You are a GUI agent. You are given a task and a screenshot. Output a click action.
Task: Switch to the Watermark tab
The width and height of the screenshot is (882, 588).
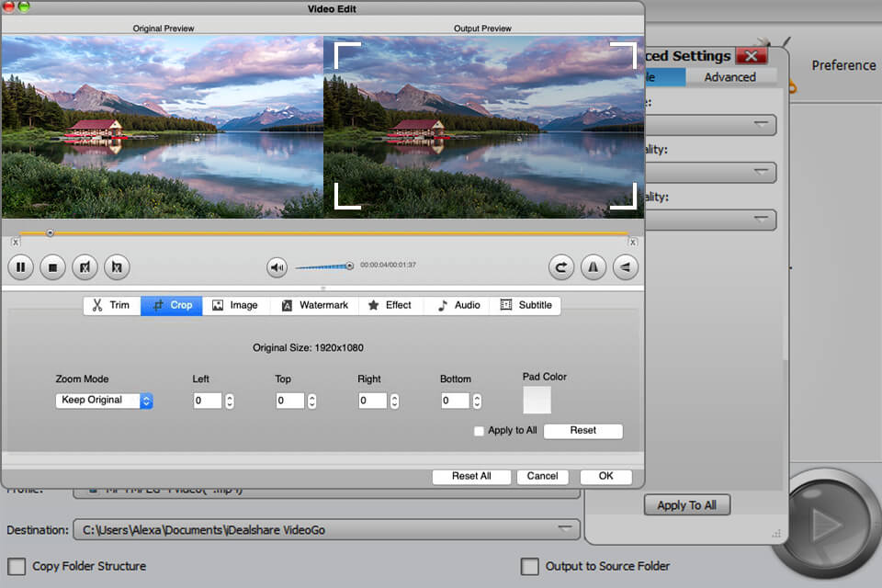pyautogui.click(x=316, y=305)
